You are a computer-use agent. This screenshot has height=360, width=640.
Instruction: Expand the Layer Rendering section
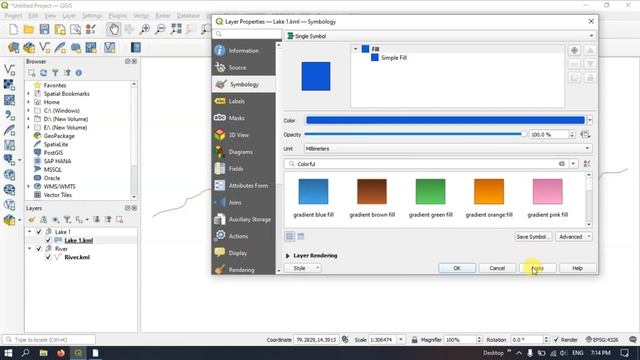(x=288, y=256)
